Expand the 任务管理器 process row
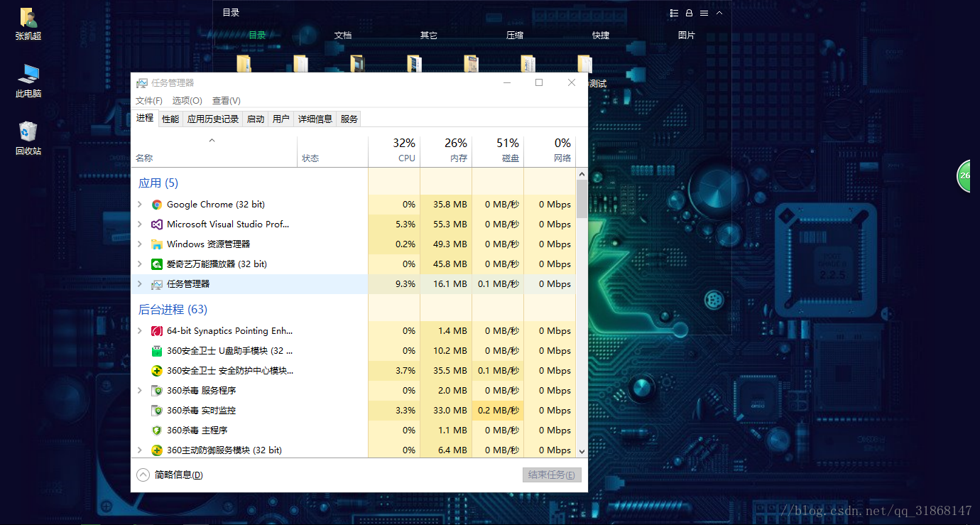The width and height of the screenshot is (980, 525). 140,284
